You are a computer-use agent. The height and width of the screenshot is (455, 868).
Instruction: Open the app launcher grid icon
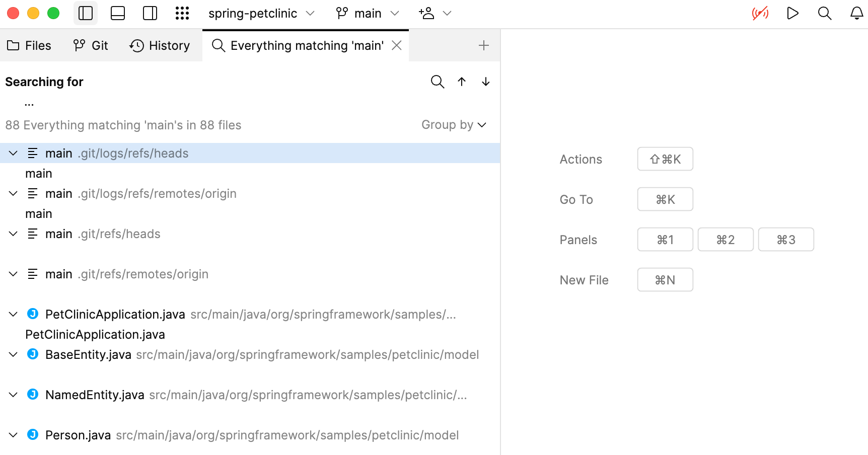tap(182, 13)
